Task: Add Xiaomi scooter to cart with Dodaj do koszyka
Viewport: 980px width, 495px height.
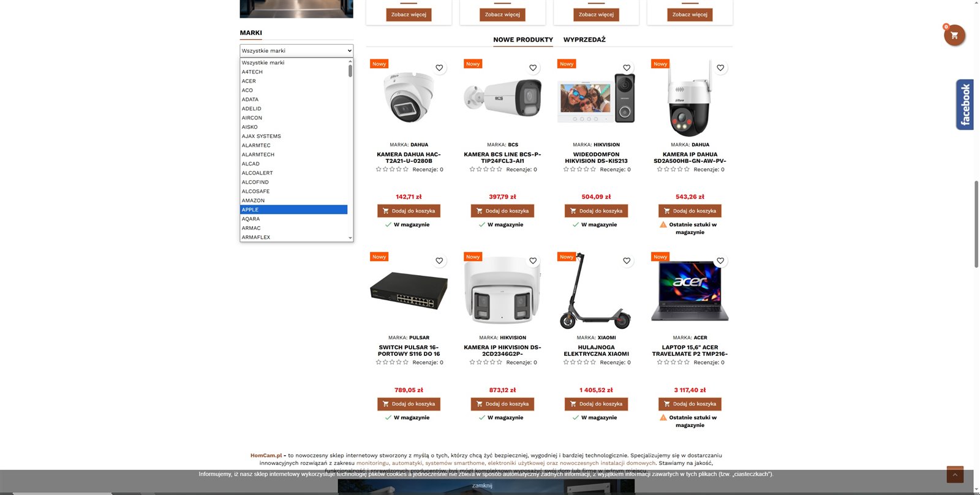Action: tap(596, 404)
